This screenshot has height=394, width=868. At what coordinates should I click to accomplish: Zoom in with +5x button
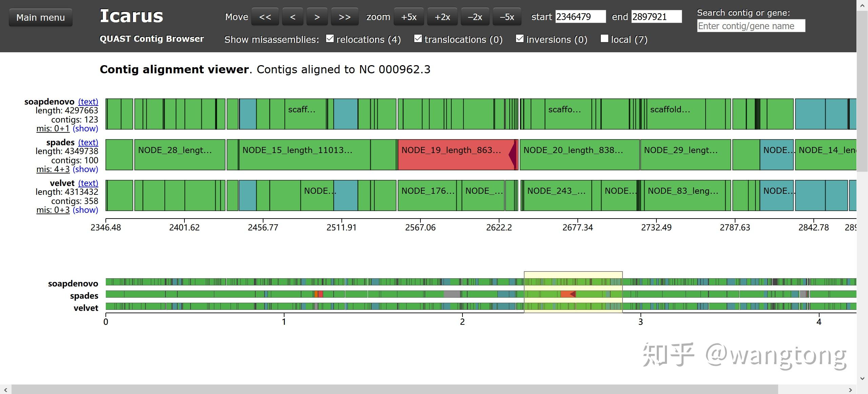[409, 17]
